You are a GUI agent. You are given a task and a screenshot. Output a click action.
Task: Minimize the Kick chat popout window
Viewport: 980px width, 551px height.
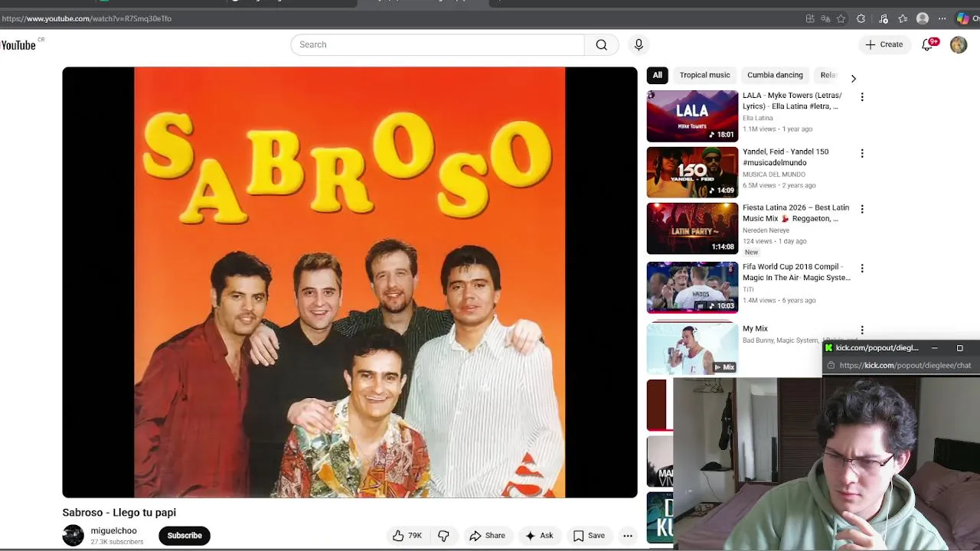pyautogui.click(x=934, y=348)
